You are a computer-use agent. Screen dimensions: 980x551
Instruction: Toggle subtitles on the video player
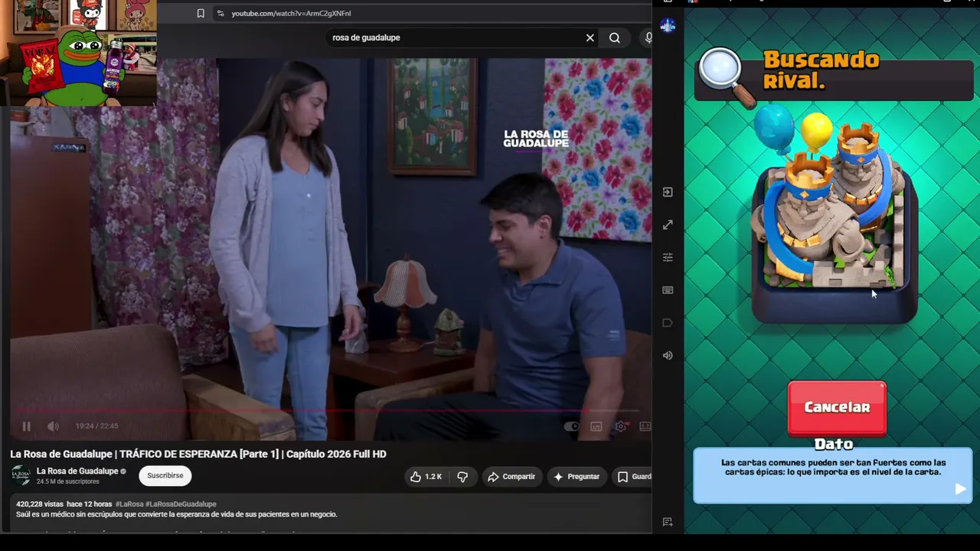pyautogui.click(x=596, y=426)
